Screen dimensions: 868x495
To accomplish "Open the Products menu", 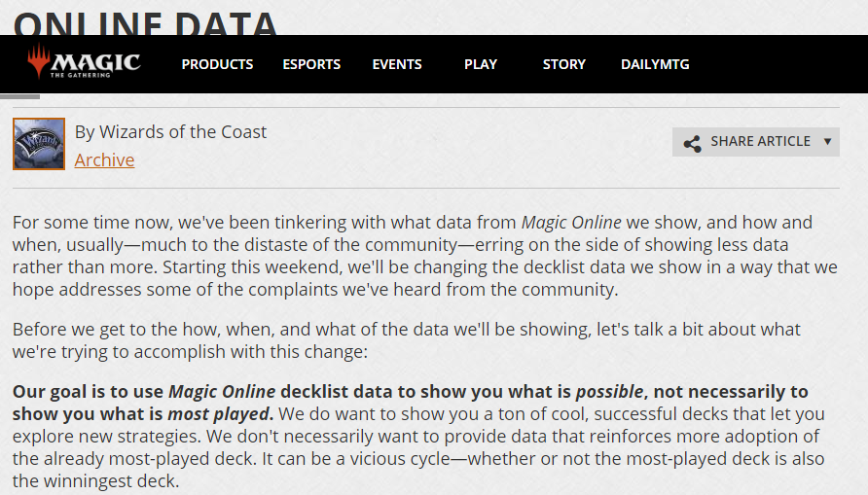I will 217,64.
